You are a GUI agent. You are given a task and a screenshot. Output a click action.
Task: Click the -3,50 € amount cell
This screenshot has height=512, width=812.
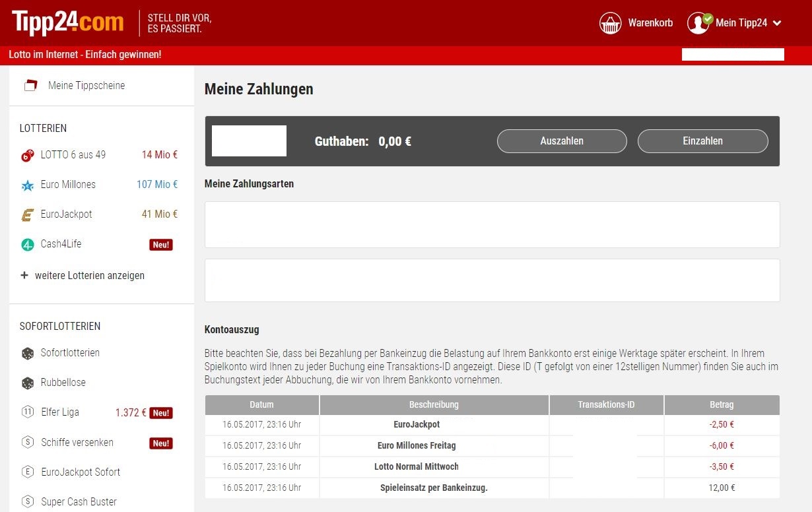(722, 466)
